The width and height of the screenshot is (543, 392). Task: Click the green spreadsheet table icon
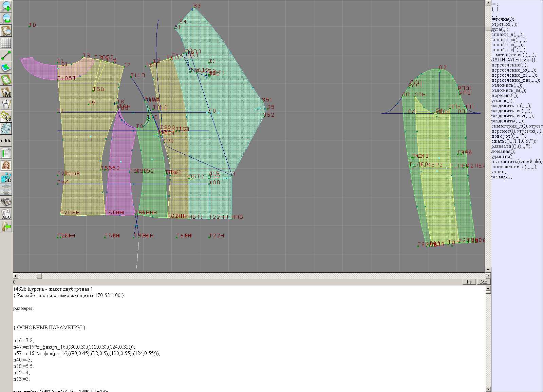pos(6,153)
